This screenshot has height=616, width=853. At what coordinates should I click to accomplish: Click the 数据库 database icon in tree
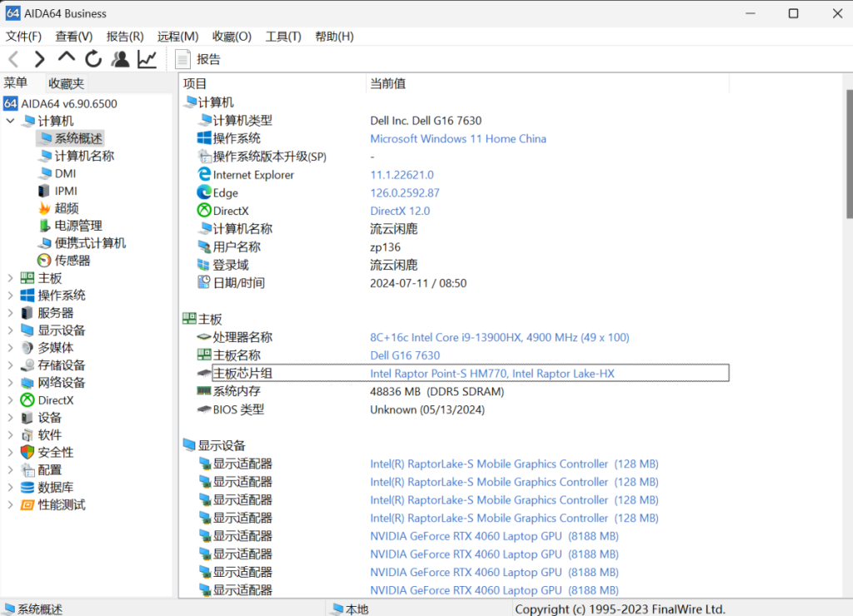(x=27, y=487)
